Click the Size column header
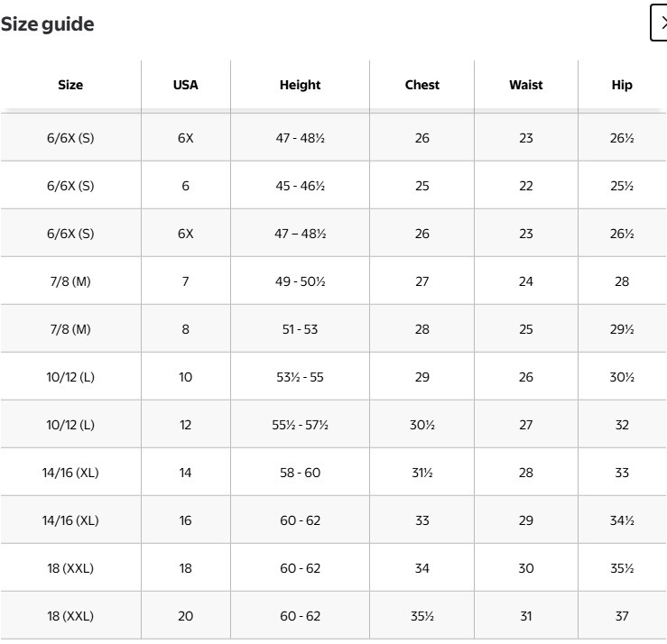667x644 pixels. pyautogui.click(x=70, y=85)
